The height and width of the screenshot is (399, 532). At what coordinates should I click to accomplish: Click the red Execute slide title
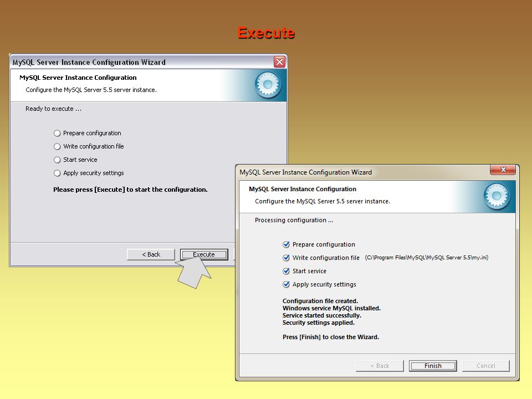(266, 33)
